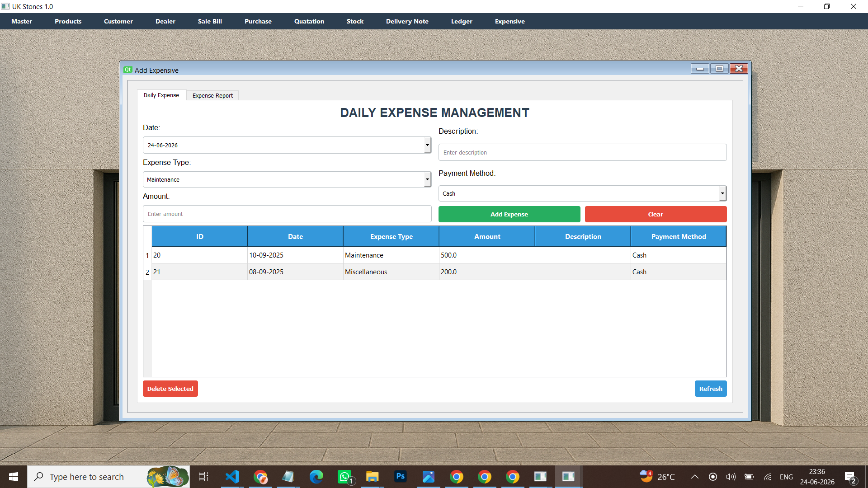The image size is (868, 488).
Task: Open the notifications action center icon
Action: 850,477
